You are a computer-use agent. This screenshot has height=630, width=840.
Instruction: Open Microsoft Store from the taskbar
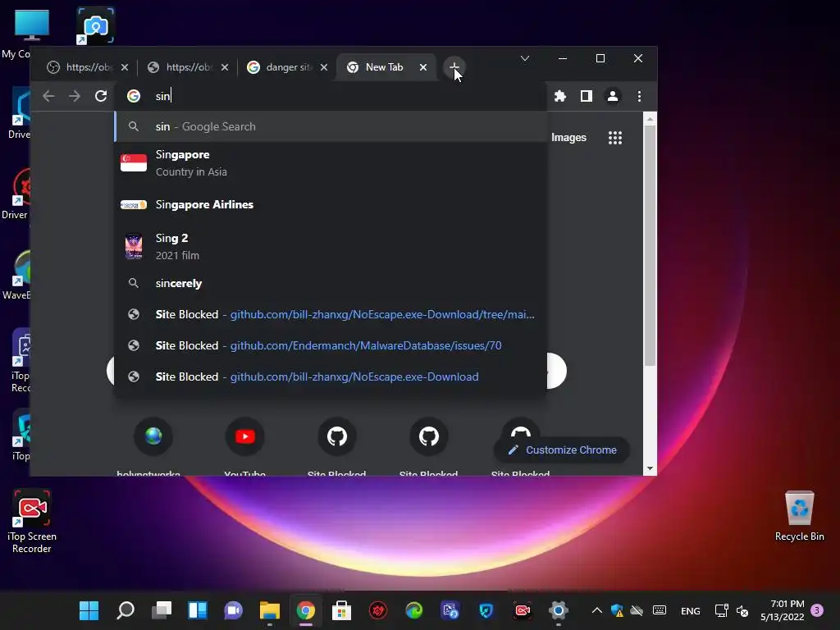[341, 610]
